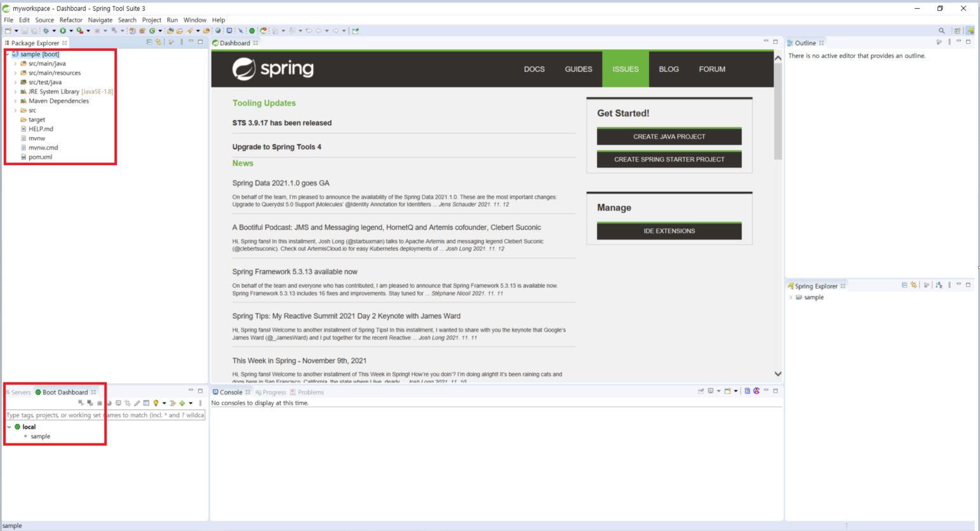Click the Open Perspective icon
980x531 pixels.
pyautogui.click(x=957, y=30)
